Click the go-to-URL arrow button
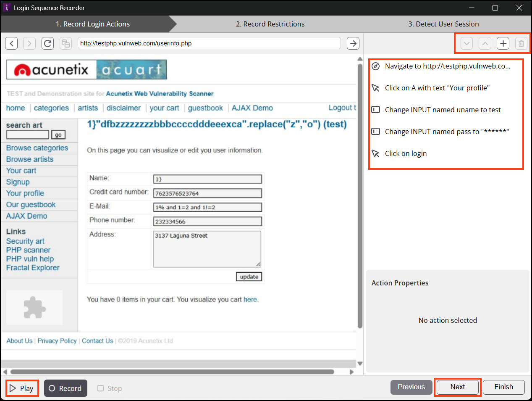 [353, 43]
